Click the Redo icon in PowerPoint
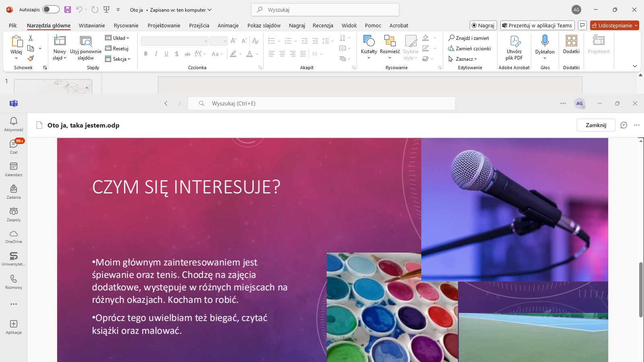The image size is (644, 362). pyautogui.click(x=95, y=10)
